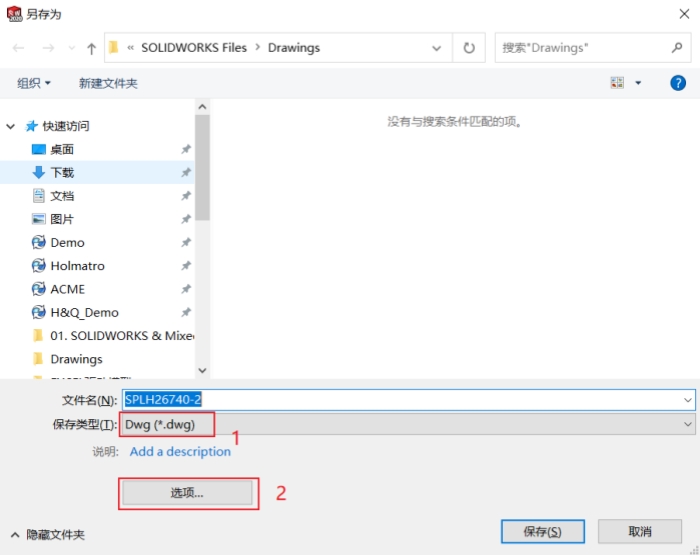Screen dimensions: 700x555
Task: Click the Add a description link
Action: point(180,451)
